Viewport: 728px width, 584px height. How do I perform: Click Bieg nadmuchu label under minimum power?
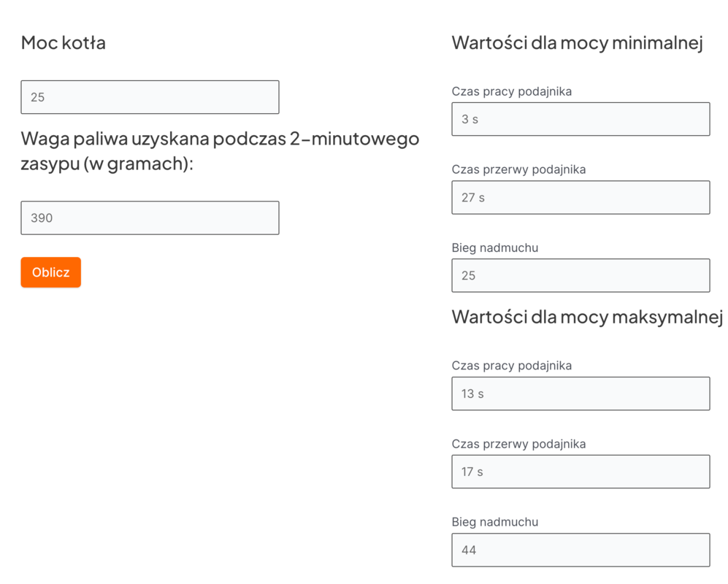[494, 247]
